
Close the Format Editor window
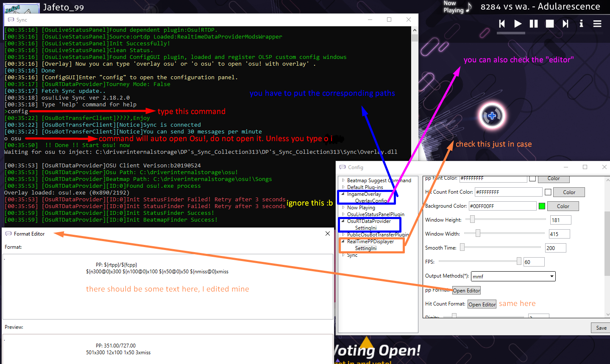pyautogui.click(x=328, y=233)
